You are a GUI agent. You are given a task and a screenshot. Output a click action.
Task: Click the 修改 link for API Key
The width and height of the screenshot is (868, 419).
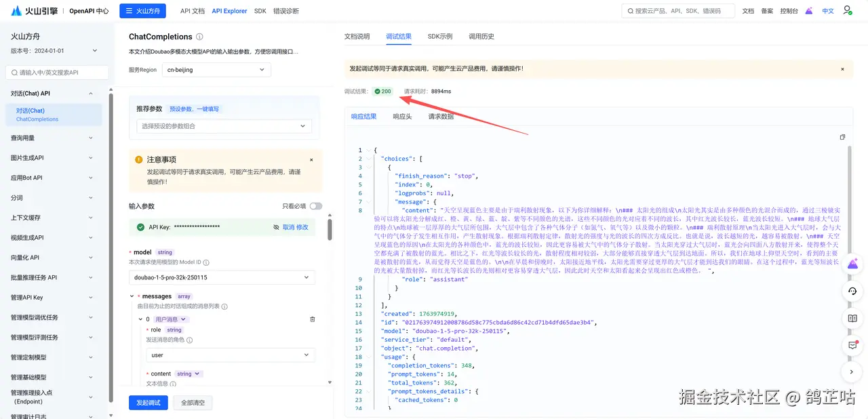302,227
